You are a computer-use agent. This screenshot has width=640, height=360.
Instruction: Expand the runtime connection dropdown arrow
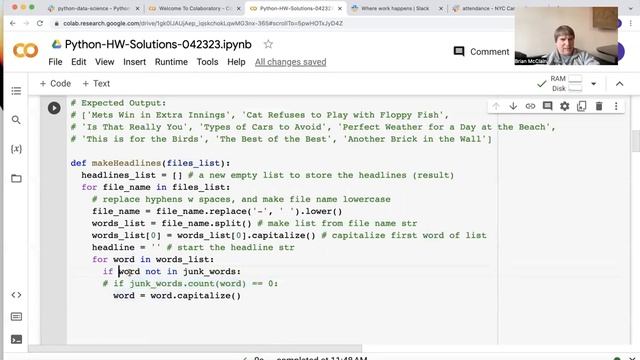(x=593, y=84)
